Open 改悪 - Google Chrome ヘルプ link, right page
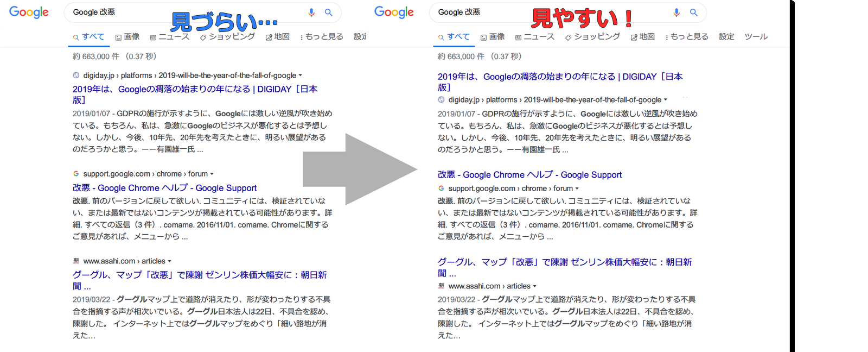The image size is (868, 352). [x=530, y=175]
